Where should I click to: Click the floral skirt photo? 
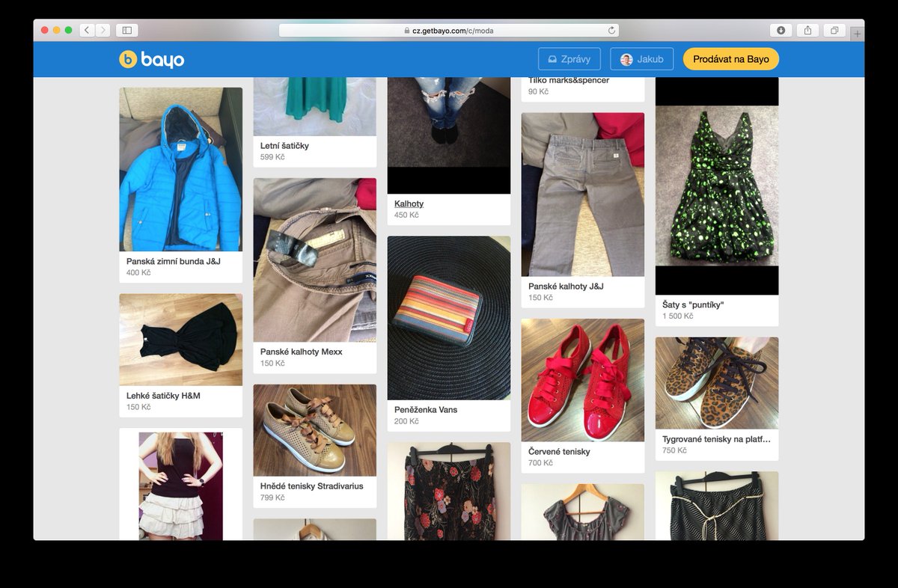(x=448, y=491)
